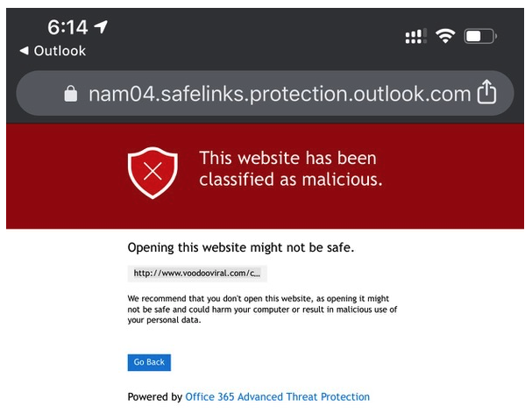Tap the 6:14 clock in status bar

[x=67, y=27]
